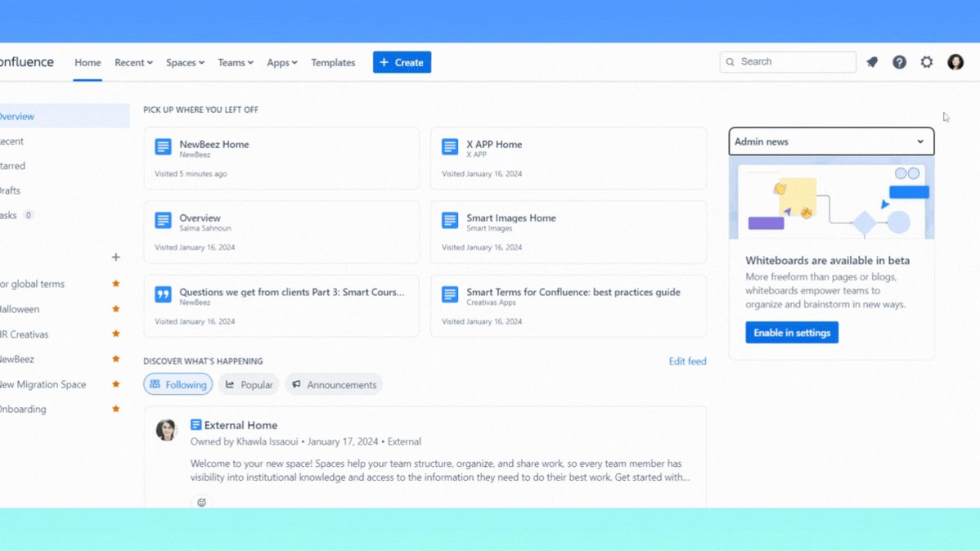Open Questions we get from clients Part 3
Image resolution: width=980 pixels, height=551 pixels.
(x=292, y=292)
